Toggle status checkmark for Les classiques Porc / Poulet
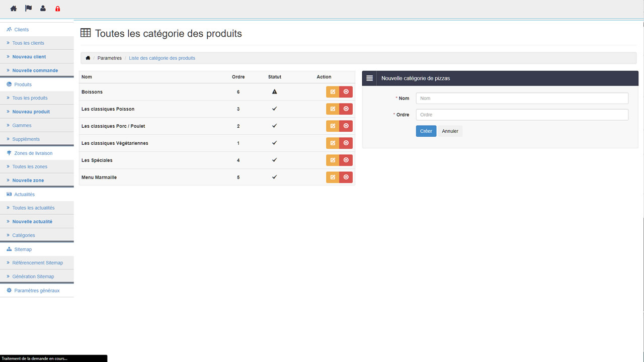 [x=274, y=126]
